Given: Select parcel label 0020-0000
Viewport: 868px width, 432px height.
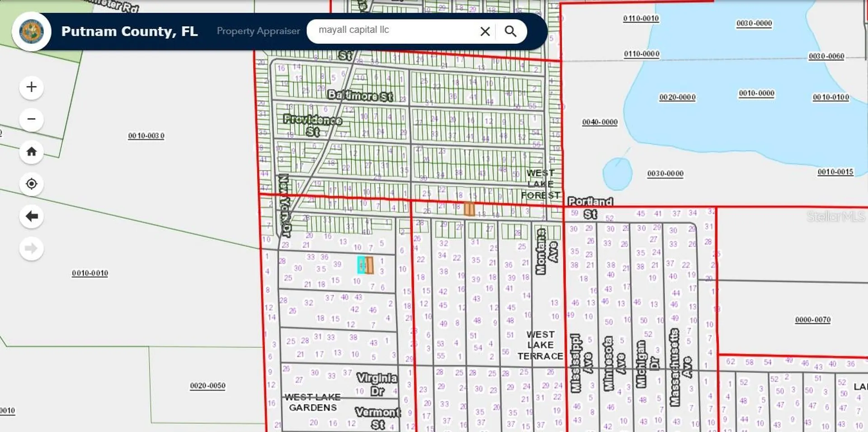Looking at the screenshot, I should point(677,97).
